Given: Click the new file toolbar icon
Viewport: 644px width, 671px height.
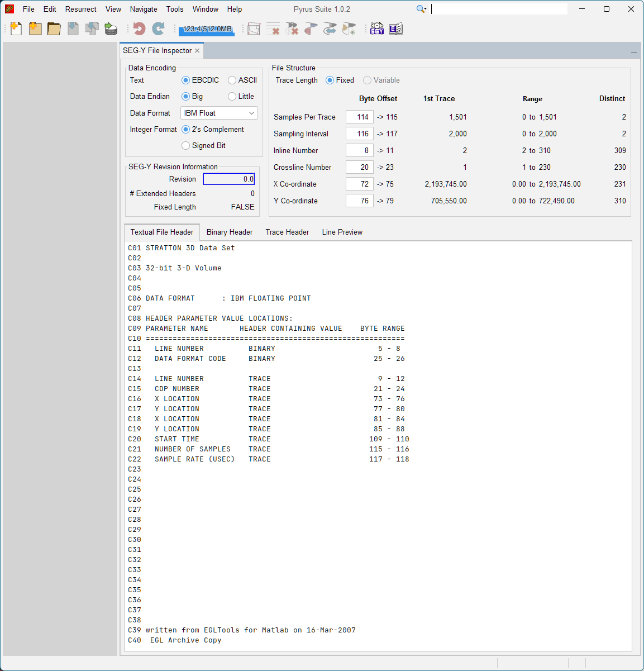Looking at the screenshot, I should coord(16,28).
